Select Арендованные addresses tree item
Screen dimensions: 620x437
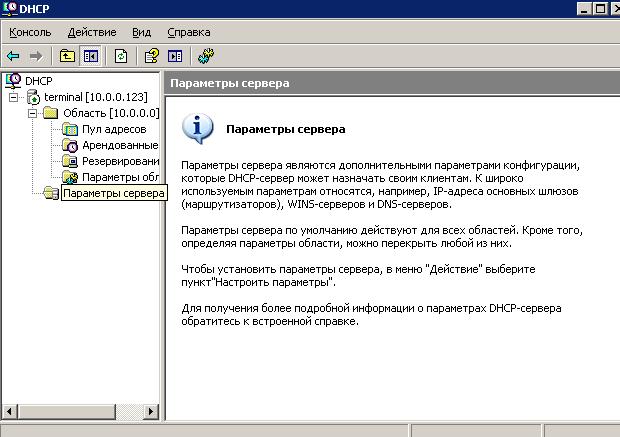119,145
